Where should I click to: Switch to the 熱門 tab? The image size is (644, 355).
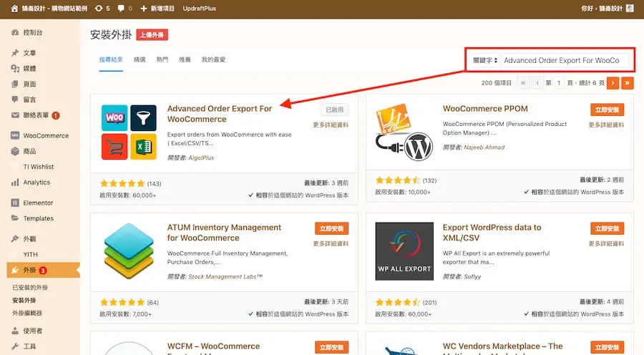[162, 59]
